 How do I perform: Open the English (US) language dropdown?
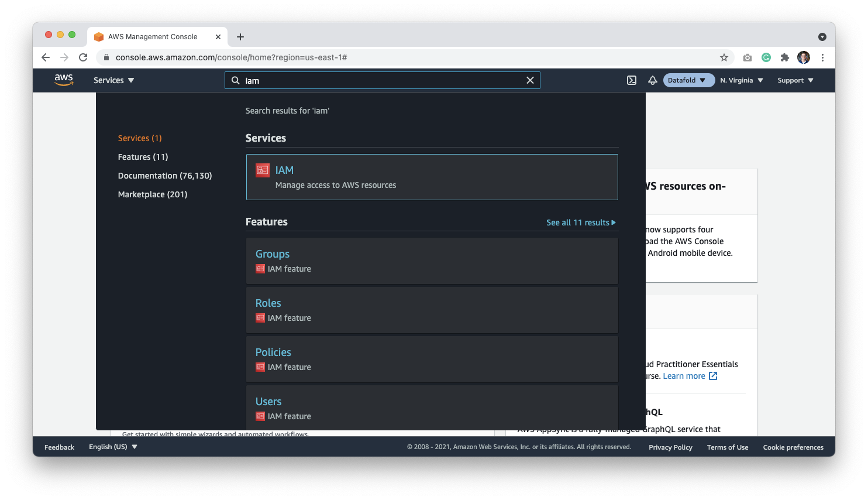113,447
